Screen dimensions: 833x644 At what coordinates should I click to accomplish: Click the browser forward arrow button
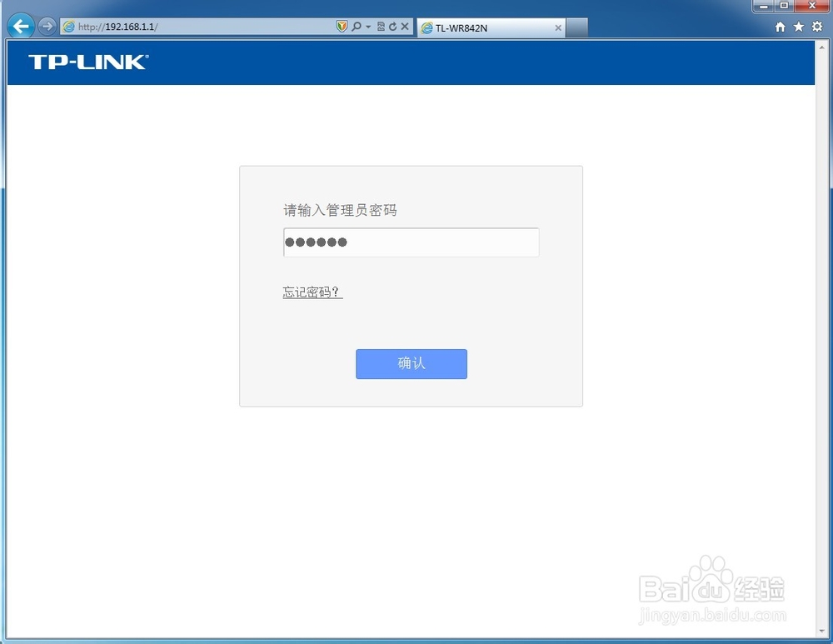[x=47, y=26]
